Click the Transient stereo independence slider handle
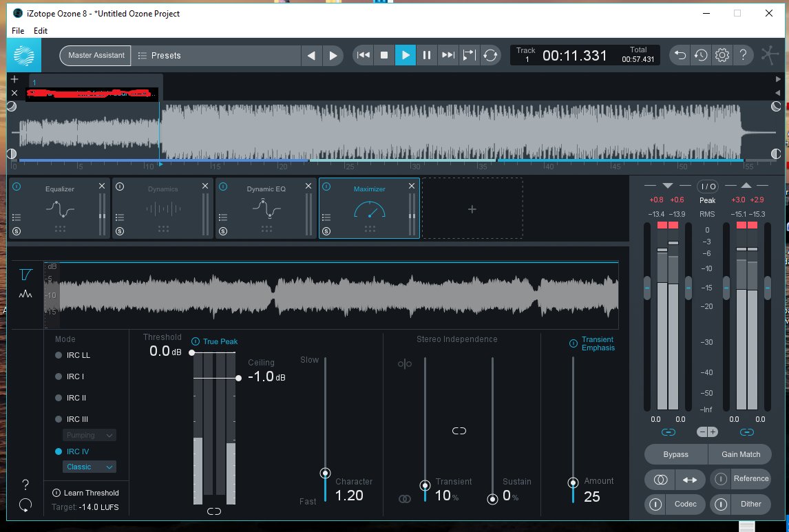This screenshot has height=532, width=789. 425,485
